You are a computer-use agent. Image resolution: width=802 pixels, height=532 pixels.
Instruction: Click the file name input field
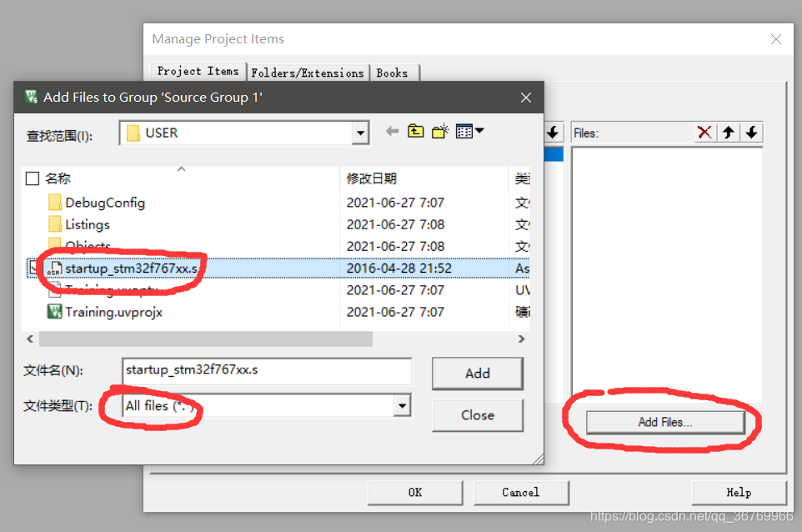267,370
